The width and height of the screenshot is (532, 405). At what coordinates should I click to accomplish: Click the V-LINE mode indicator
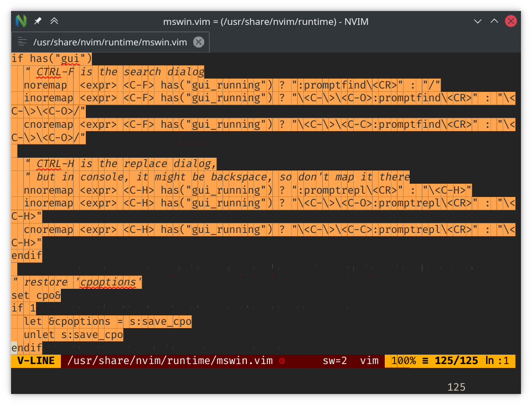(x=35, y=361)
